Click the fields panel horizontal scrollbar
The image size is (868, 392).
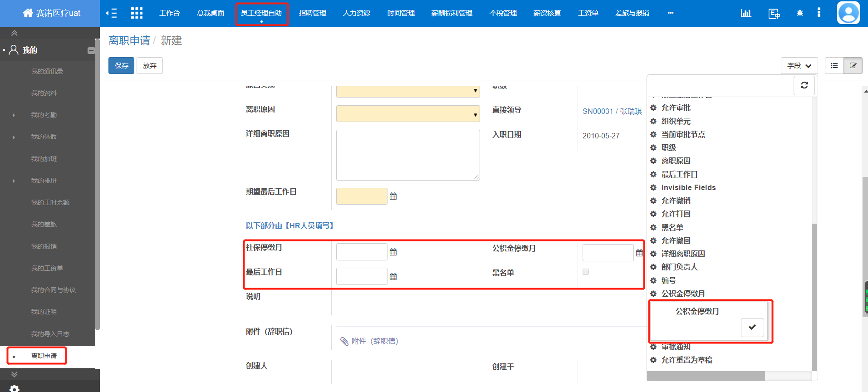coord(706,376)
